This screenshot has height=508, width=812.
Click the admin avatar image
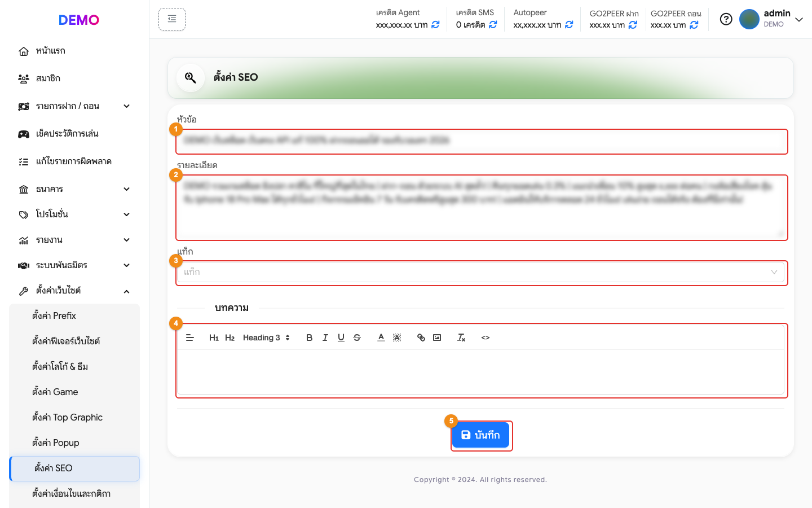[x=749, y=19]
